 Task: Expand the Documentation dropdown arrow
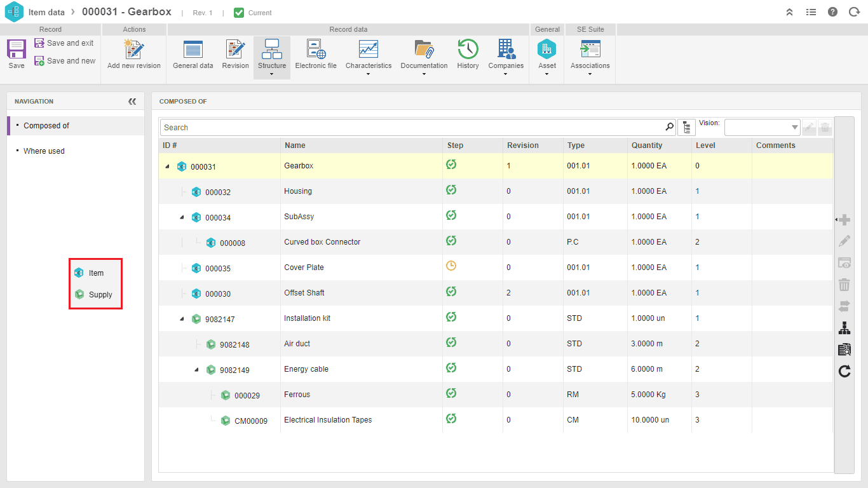[424, 75]
